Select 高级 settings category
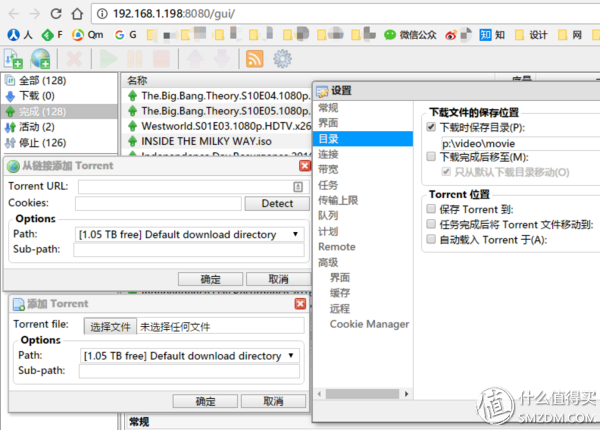600x430 pixels. click(x=328, y=262)
